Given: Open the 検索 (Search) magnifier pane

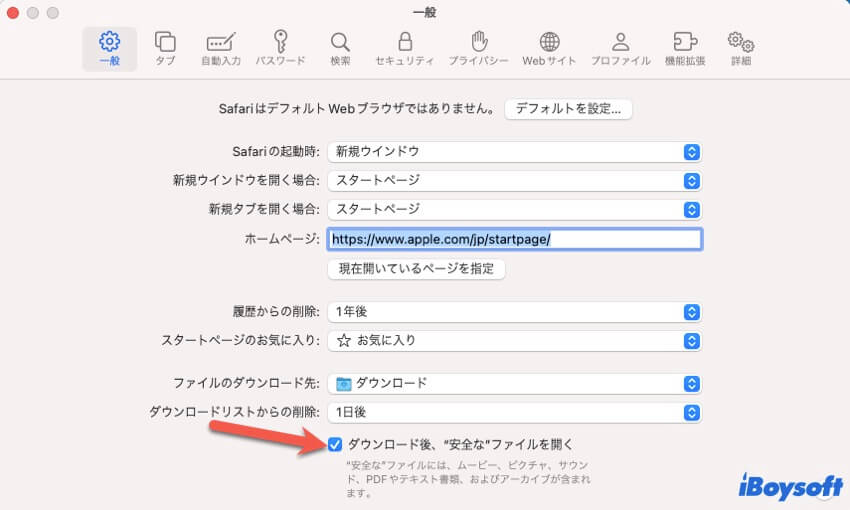Looking at the screenshot, I should click(x=340, y=49).
